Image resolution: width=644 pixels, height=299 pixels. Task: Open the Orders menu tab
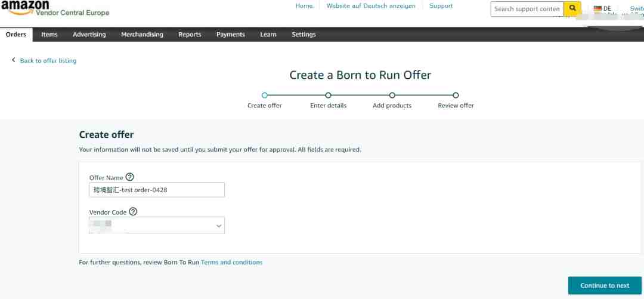coord(16,35)
